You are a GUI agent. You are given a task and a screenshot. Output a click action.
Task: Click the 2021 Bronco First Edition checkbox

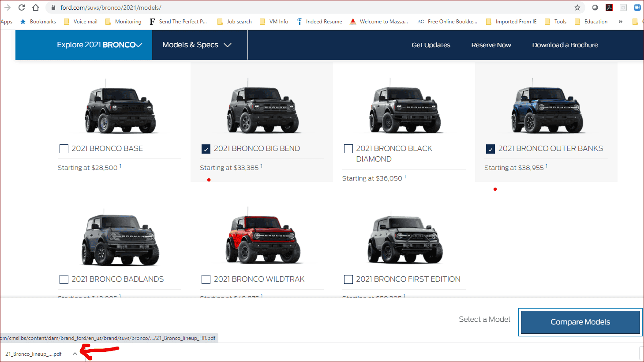(x=348, y=279)
